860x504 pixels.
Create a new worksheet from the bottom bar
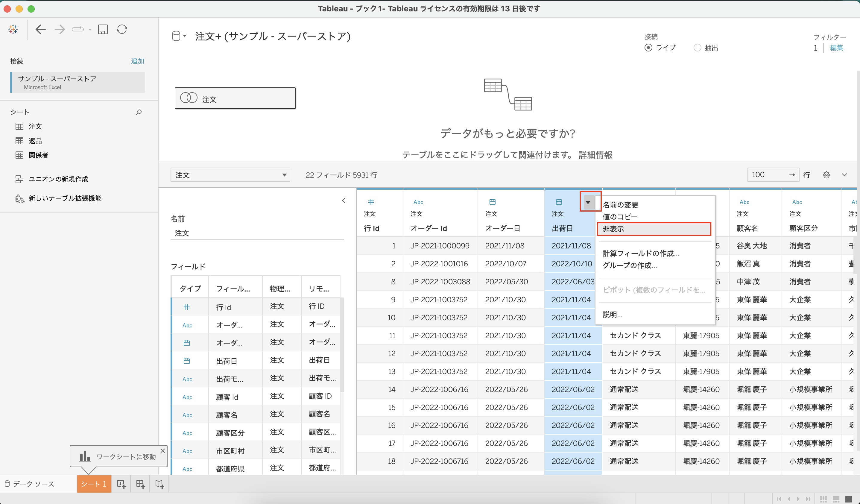pyautogui.click(x=121, y=484)
